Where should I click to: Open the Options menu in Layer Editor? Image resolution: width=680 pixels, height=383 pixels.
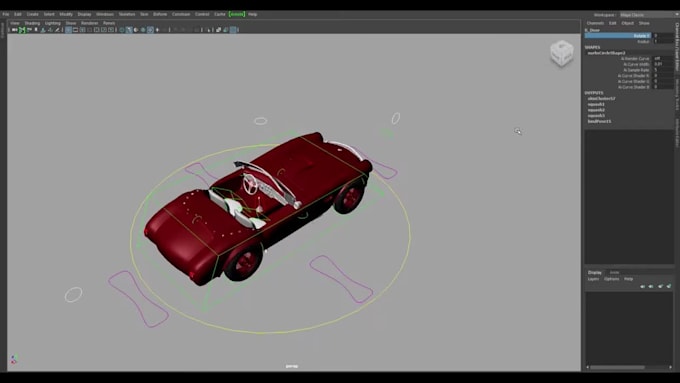coord(611,279)
